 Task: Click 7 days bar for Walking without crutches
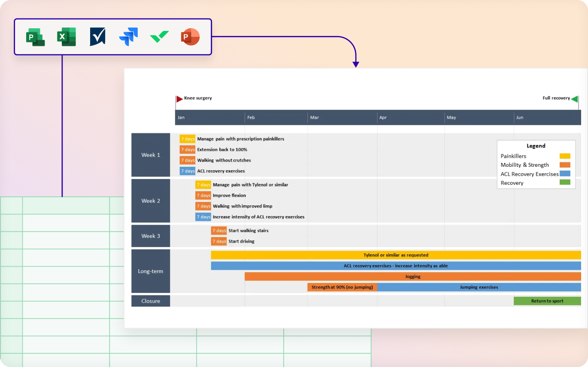tap(188, 160)
